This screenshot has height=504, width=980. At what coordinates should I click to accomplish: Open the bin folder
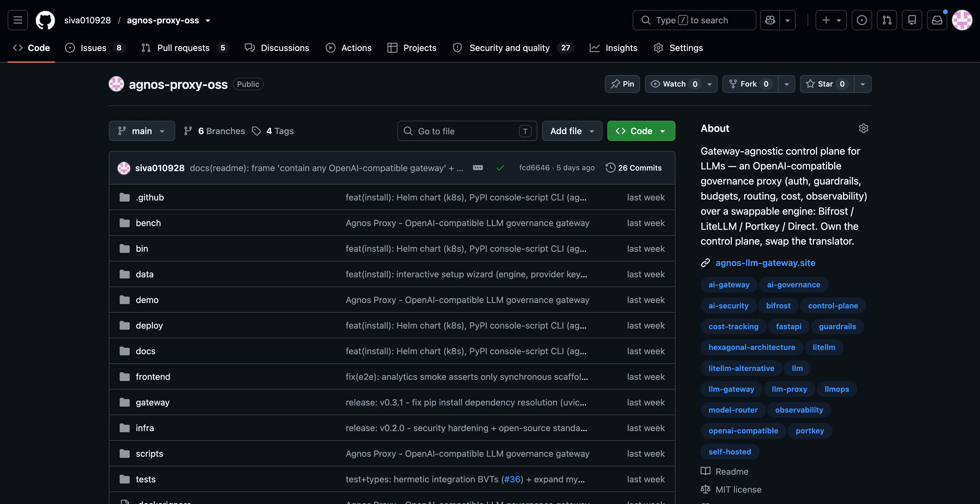pyautogui.click(x=142, y=249)
